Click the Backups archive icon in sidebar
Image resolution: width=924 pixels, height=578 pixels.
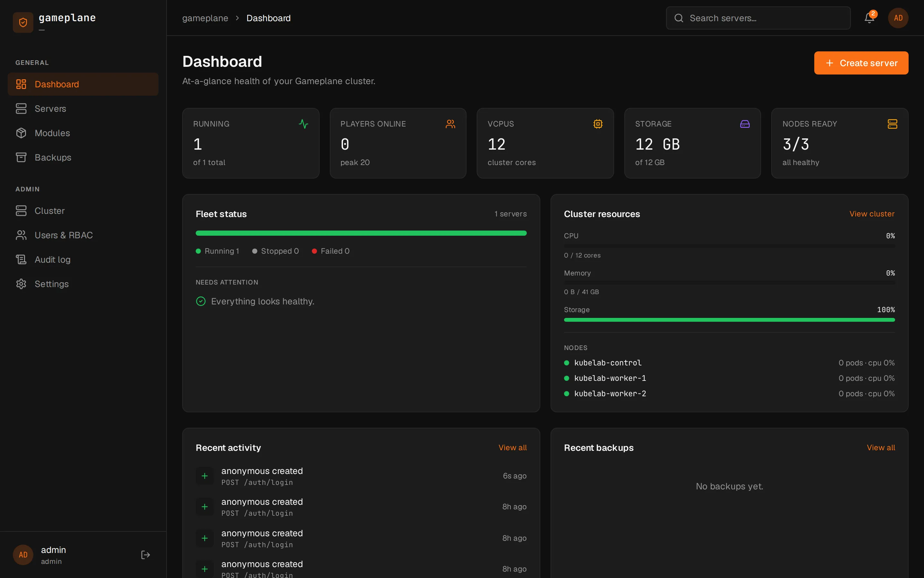[21, 157]
